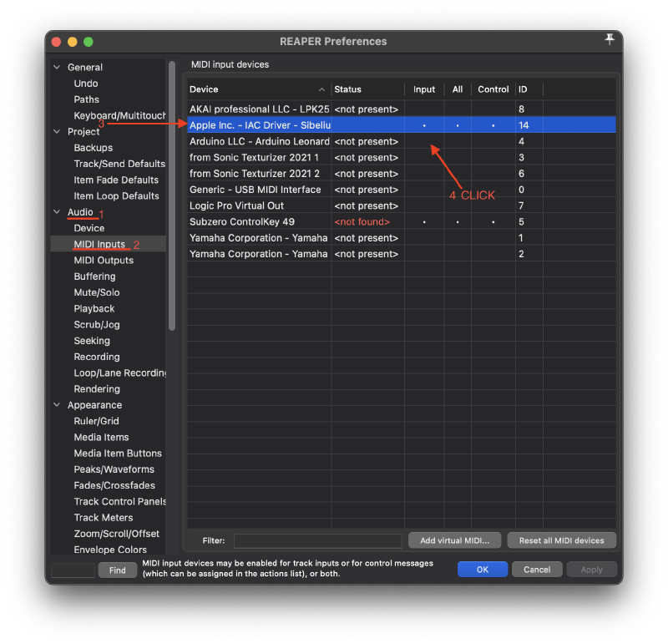Click the Add virtual MIDI button

[454, 540]
